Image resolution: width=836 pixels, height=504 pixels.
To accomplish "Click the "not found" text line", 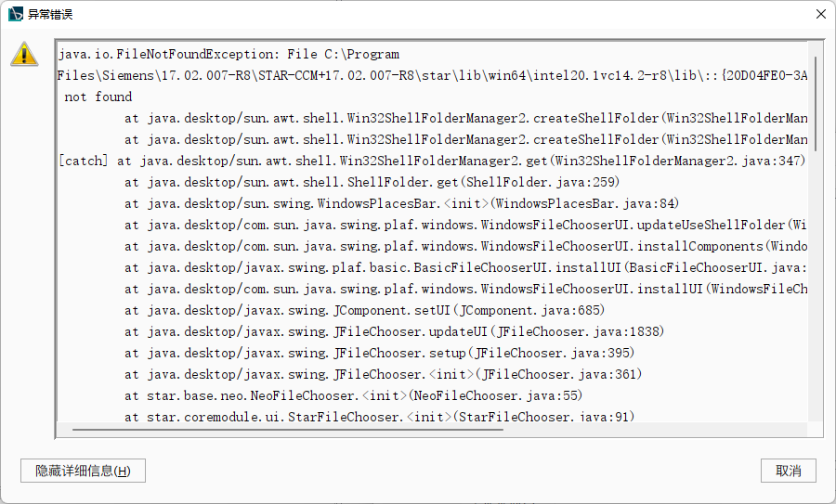I will (98, 97).
